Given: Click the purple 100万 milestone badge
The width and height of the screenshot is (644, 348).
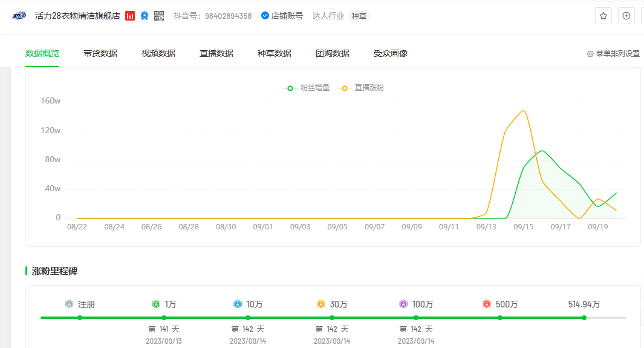Looking at the screenshot, I should tap(403, 304).
